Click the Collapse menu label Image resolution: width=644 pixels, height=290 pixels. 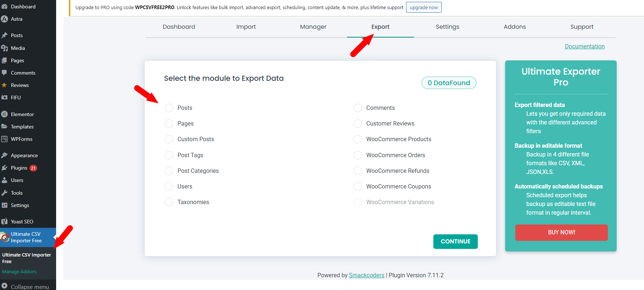point(30,287)
